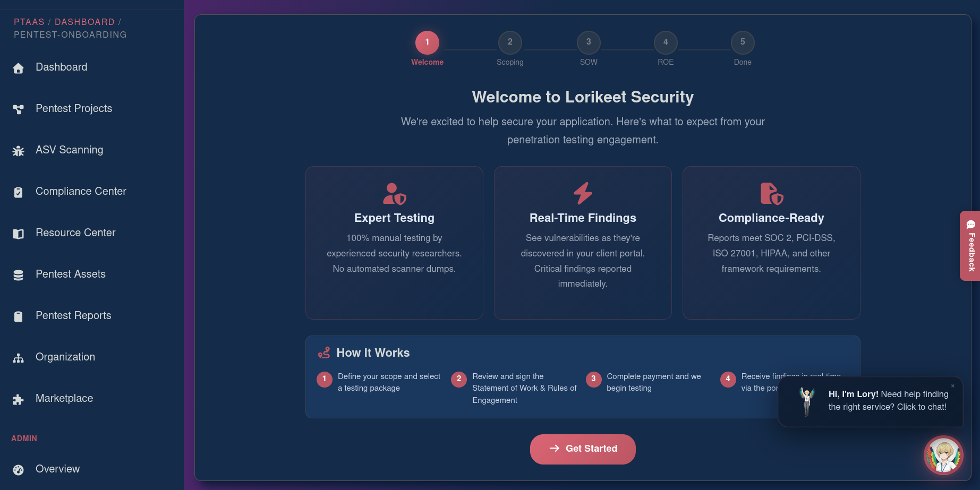Click the Compliance Center shield icon

(19, 192)
